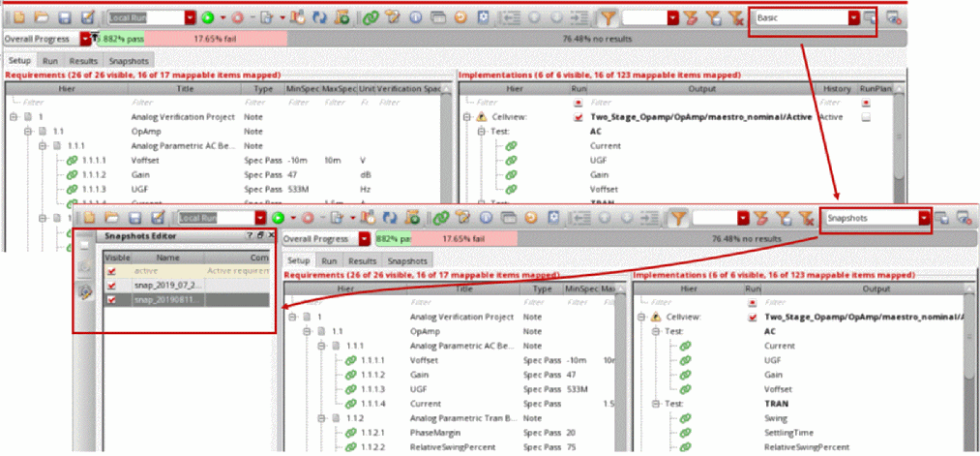Click green chain Map icon in lower window toolbar

coord(441,218)
